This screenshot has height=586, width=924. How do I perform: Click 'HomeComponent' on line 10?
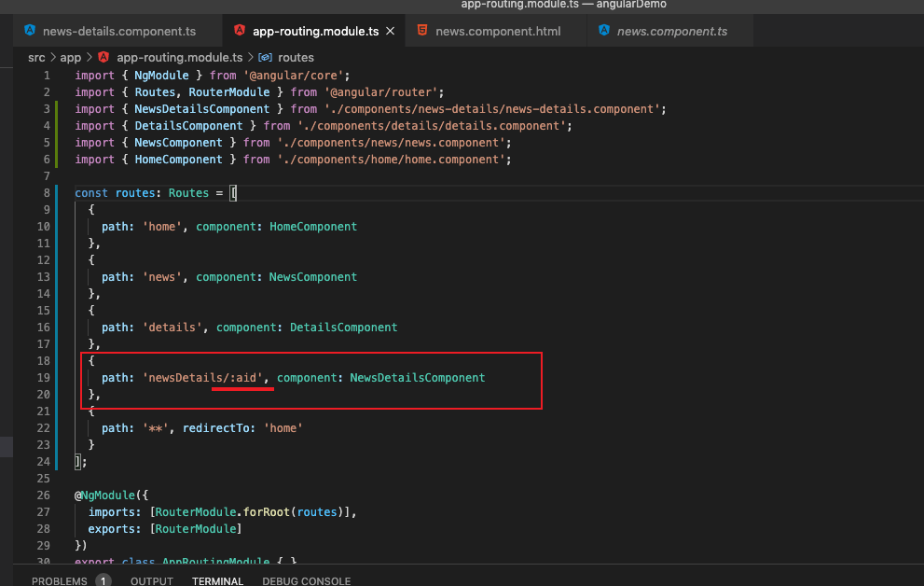click(x=313, y=227)
